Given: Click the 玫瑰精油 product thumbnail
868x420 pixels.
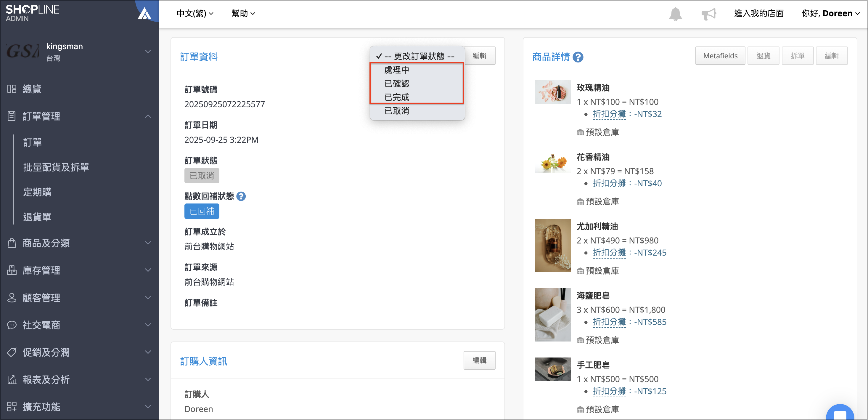Looking at the screenshot, I should (x=553, y=92).
